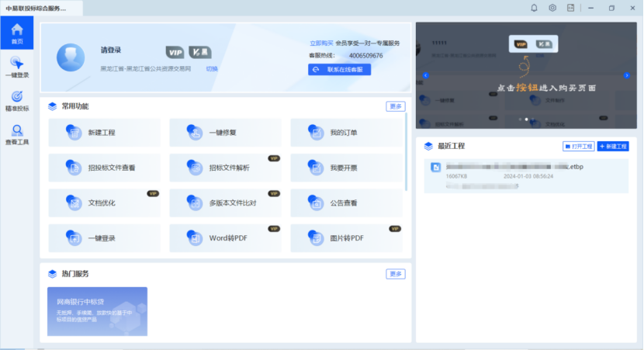Open 图片转PDF converter tile
Viewport: 644px width, 350px height.
coord(346,238)
